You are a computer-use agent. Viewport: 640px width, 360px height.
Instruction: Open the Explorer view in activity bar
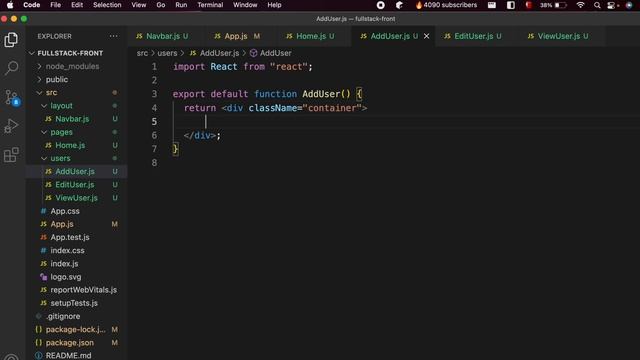[x=11, y=40]
